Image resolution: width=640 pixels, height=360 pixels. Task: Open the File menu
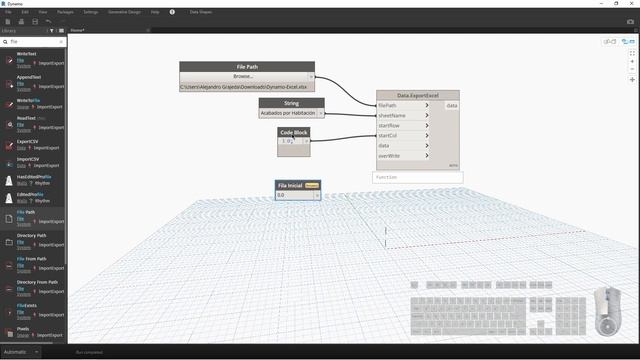(8, 12)
